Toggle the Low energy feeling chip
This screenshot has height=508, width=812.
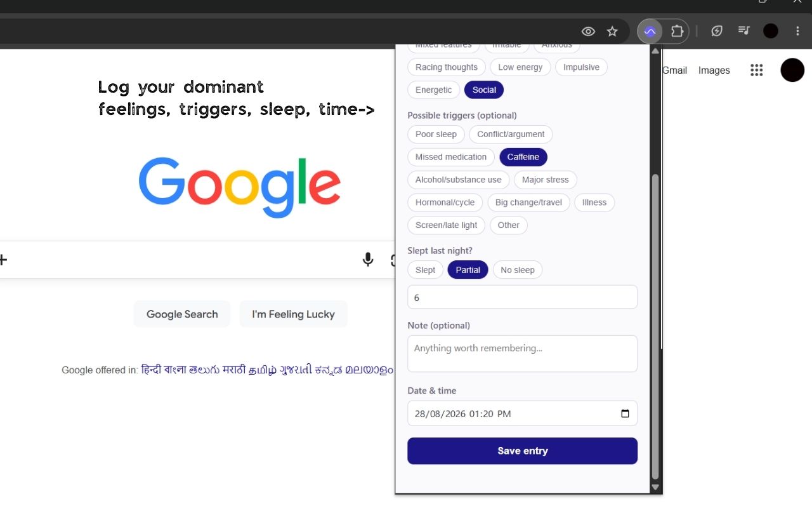(x=520, y=67)
